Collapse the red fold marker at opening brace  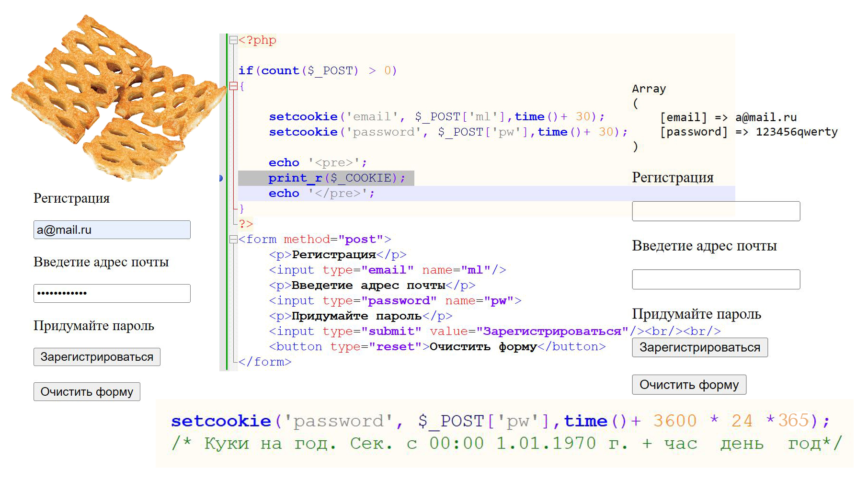[233, 86]
